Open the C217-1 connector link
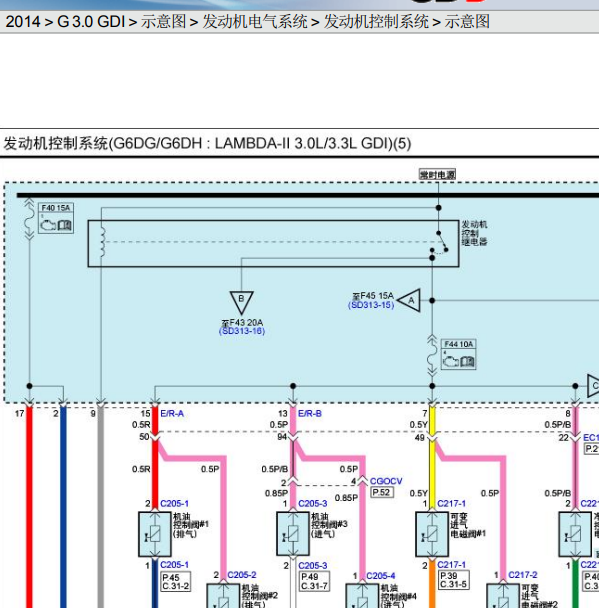Viewport: 599px width, 608px height. pos(451,503)
